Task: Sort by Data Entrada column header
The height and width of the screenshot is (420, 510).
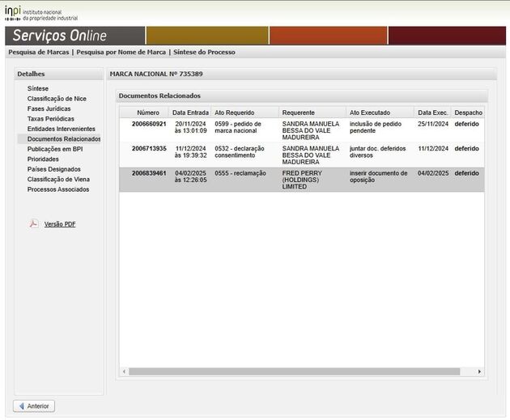Action: [190, 112]
